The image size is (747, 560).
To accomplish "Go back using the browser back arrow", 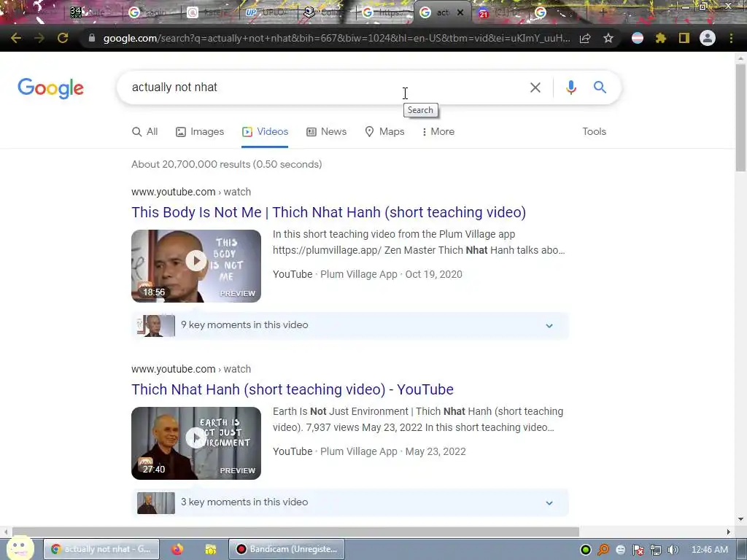I will point(16,38).
